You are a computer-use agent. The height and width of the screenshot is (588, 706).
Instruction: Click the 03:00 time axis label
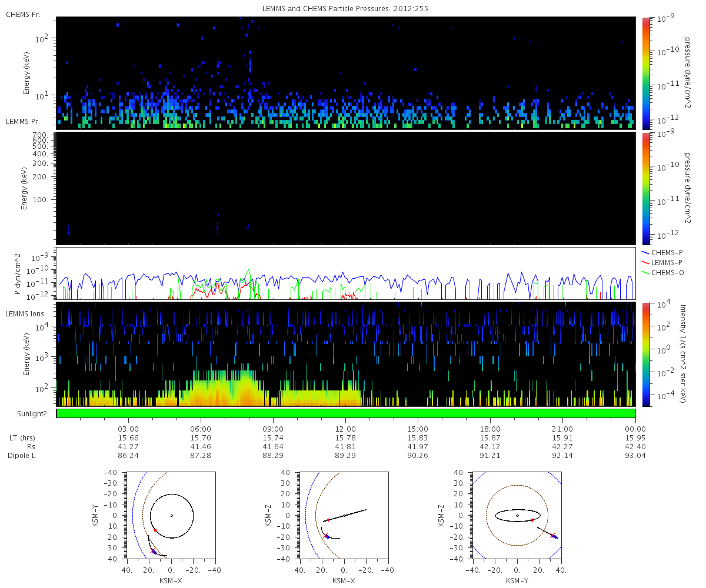point(128,429)
